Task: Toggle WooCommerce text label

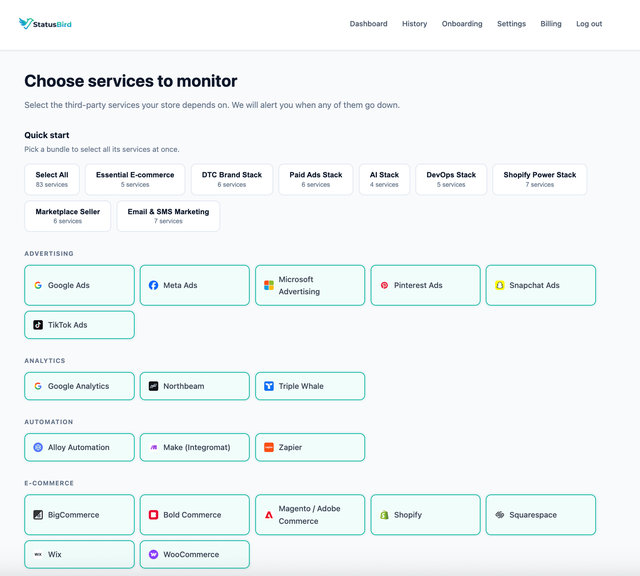Action: (x=191, y=554)
